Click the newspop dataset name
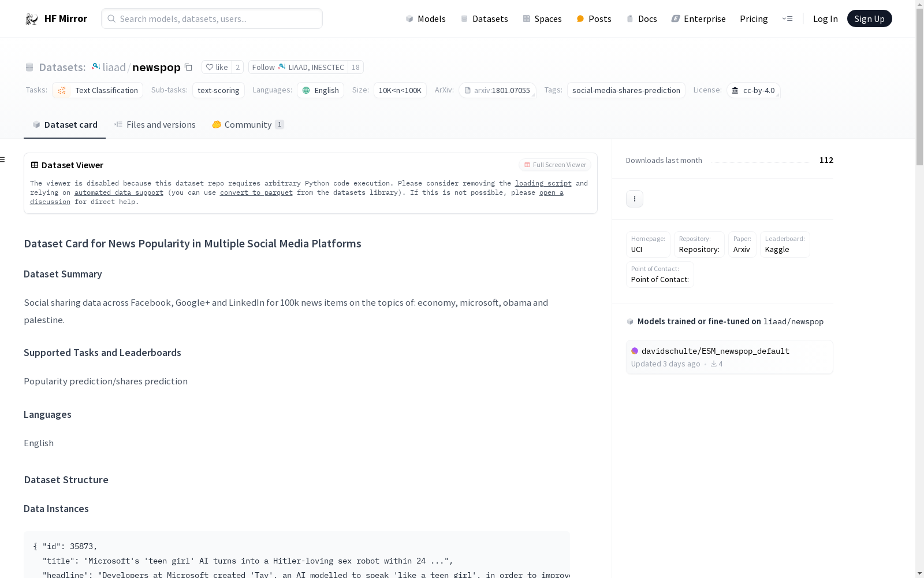The width and height of the screenshot is (924, 578). pyautogui.click(x=157, y=68)
